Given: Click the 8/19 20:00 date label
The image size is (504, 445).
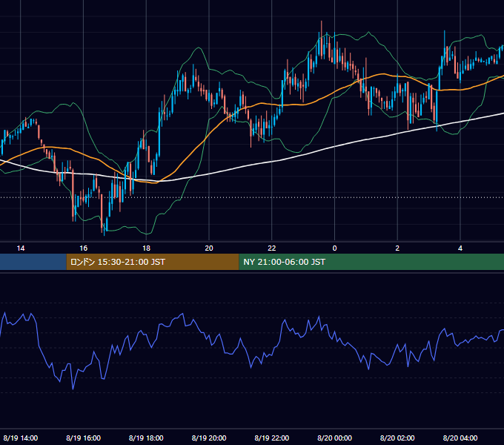Looking at the screenshot, I should click(x=209, y=438).
